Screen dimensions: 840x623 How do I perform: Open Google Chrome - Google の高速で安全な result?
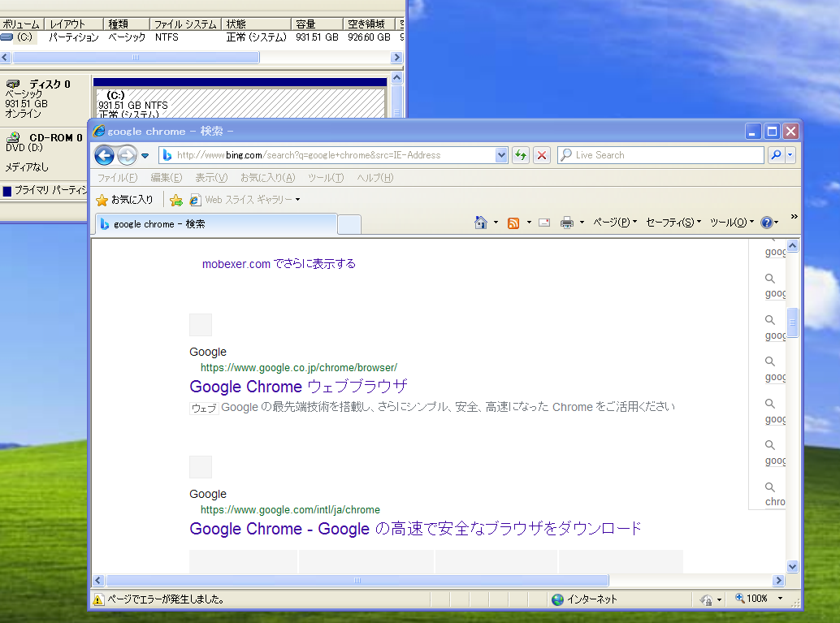tap(416, 529)
